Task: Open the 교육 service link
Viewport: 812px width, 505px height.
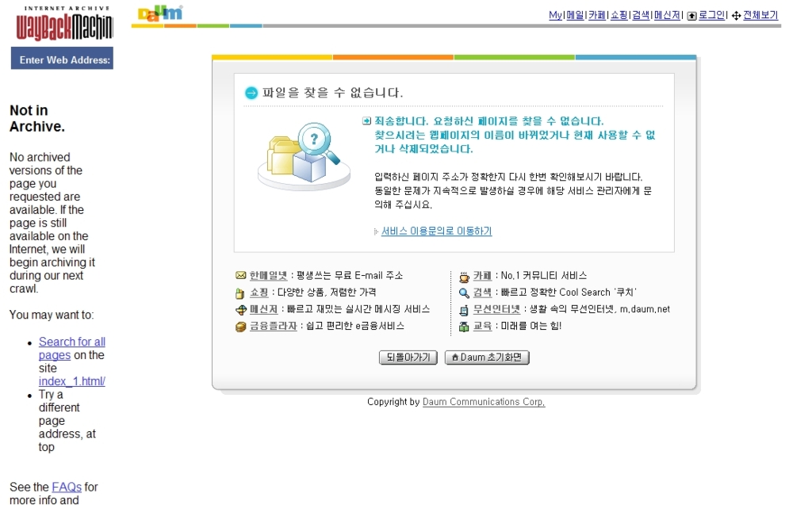Action: (x=482, y=327)
